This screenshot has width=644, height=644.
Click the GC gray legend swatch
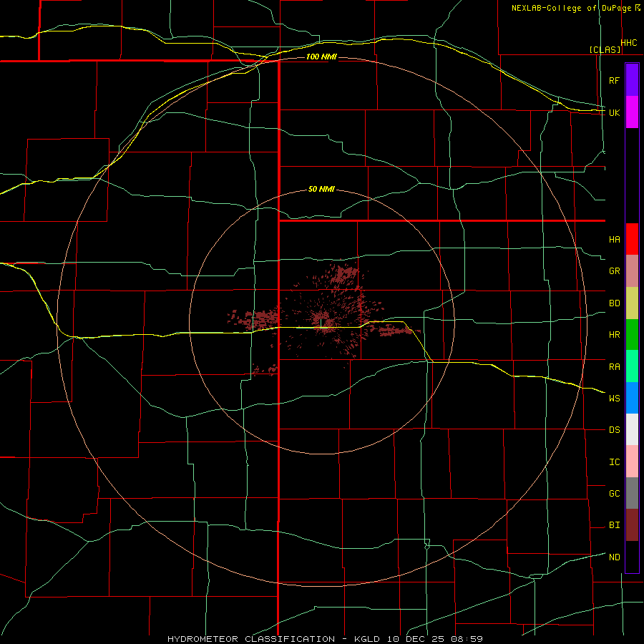[x=632, y=493]
